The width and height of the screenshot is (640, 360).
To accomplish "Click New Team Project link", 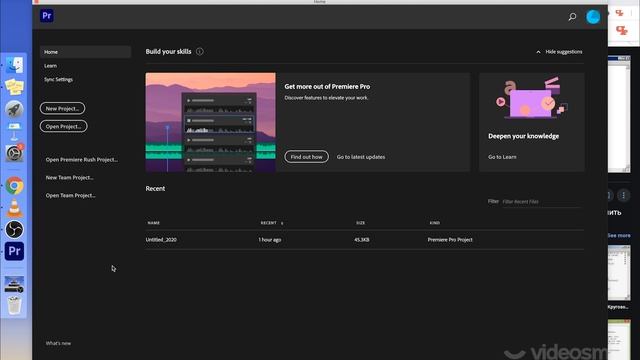I will 69,178.
